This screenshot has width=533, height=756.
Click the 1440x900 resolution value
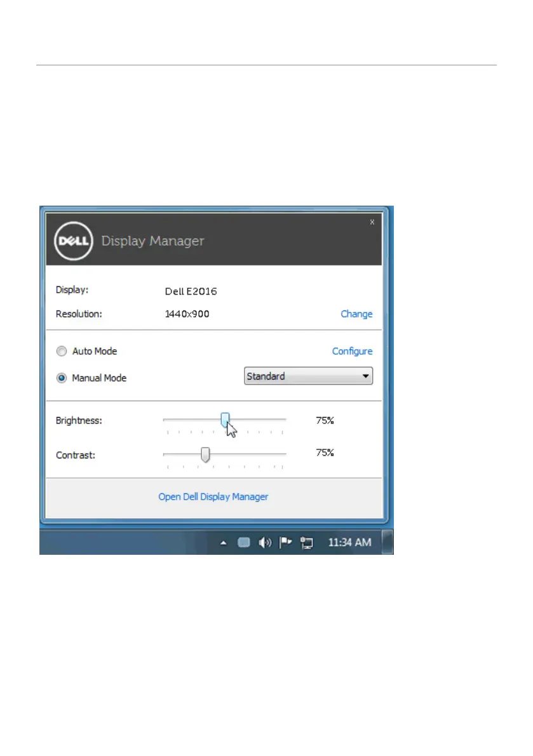pos(187,314)
